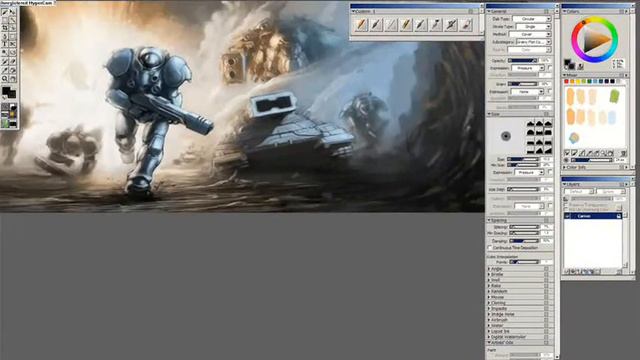Viewport: 640px width, 360px height.
Task: Toggle Preserve Transparency in the Layers panel
Action: coord(567,204)
